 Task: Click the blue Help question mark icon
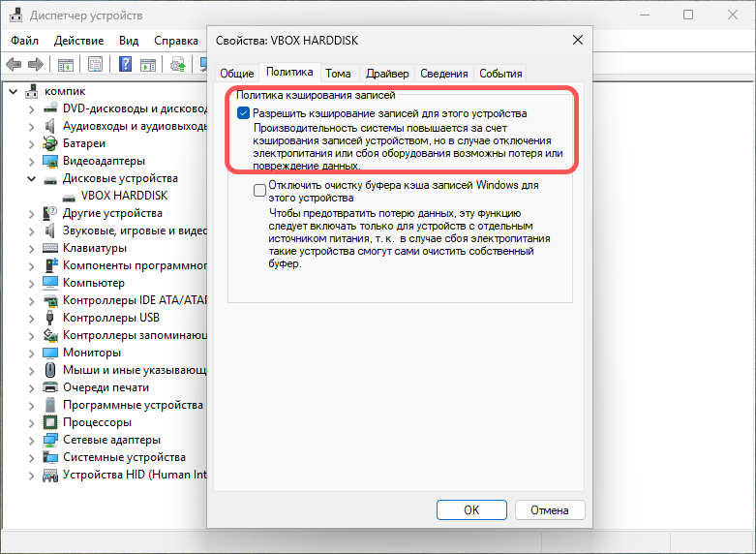[x=126, y=65]
